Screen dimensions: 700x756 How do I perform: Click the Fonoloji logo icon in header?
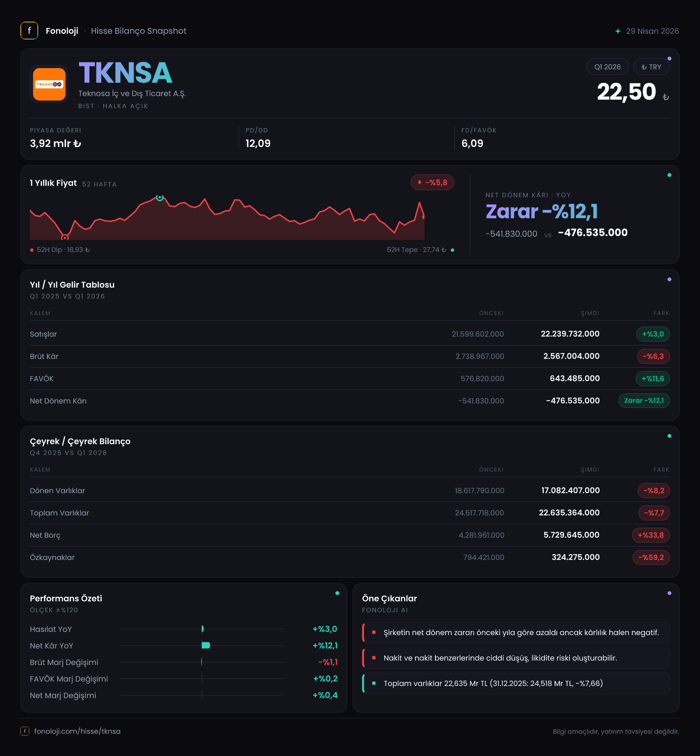pos(29,31)
